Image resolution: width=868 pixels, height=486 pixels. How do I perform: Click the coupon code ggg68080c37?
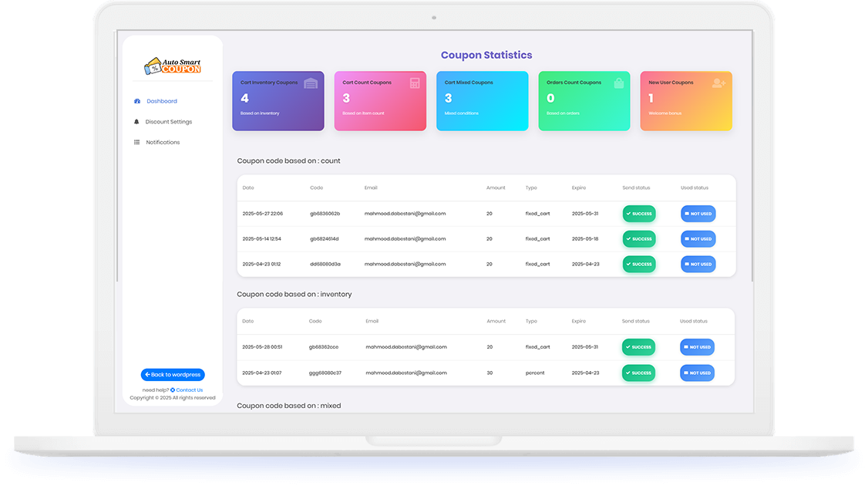[x=325, y=373]
